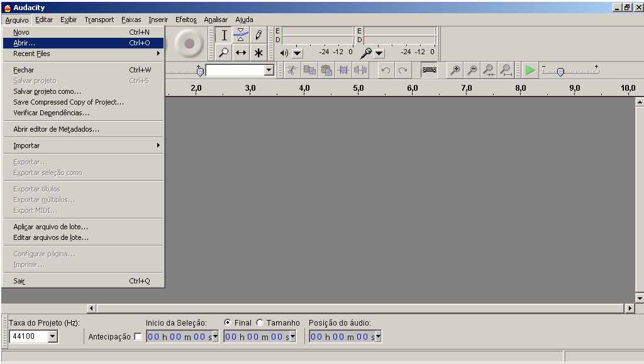Open the Efeitos menu
The image size is (644, 364).
click(186, 20)
